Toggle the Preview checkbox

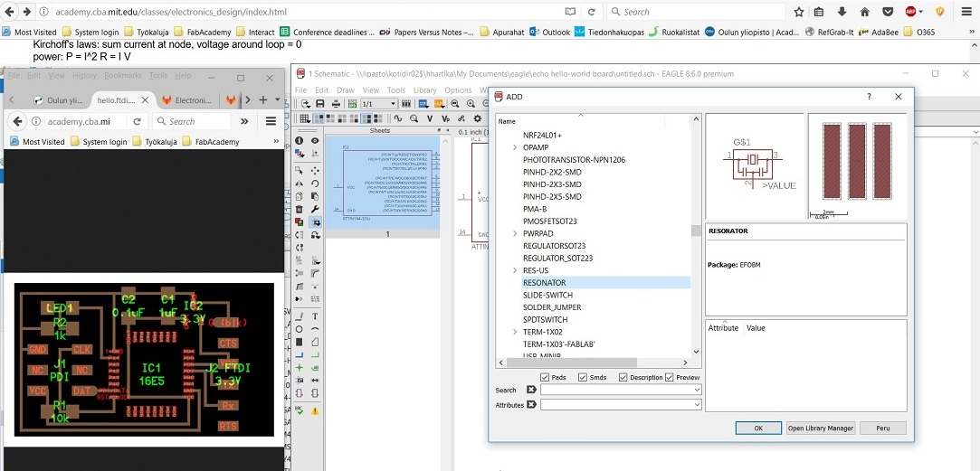click(670, 377)
